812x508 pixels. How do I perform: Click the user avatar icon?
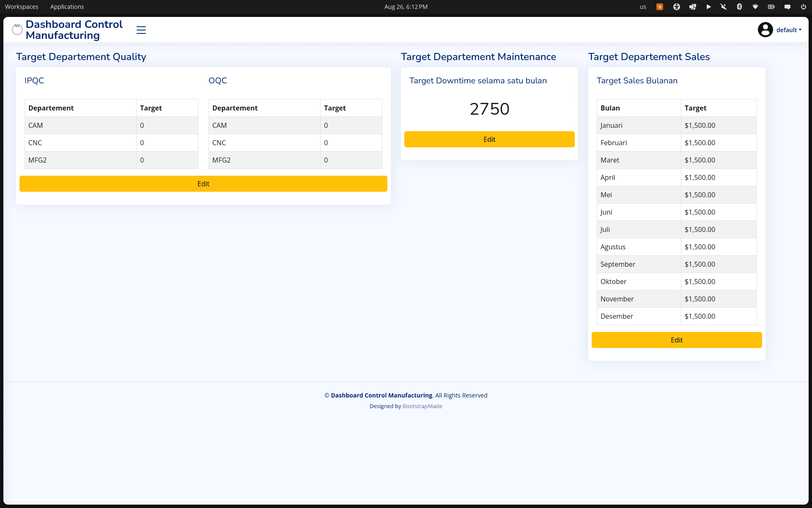(765, 30)
